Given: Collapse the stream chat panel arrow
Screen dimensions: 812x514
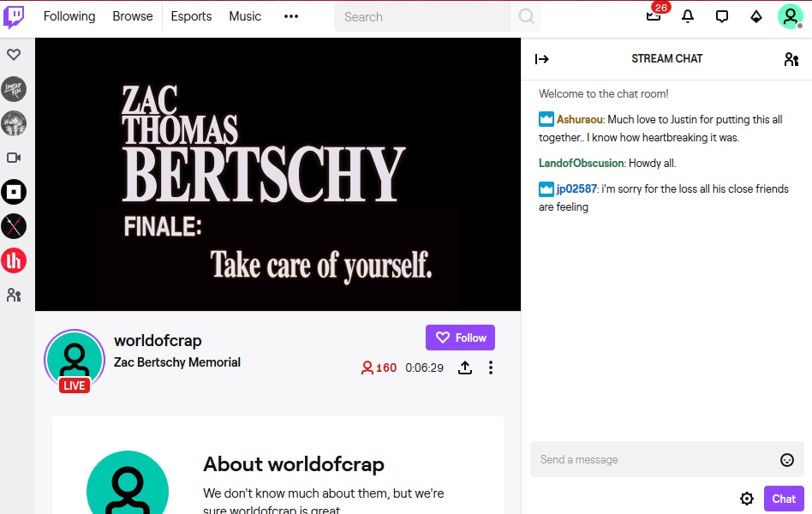Looking at the screenshot, I should coord(541,59).
